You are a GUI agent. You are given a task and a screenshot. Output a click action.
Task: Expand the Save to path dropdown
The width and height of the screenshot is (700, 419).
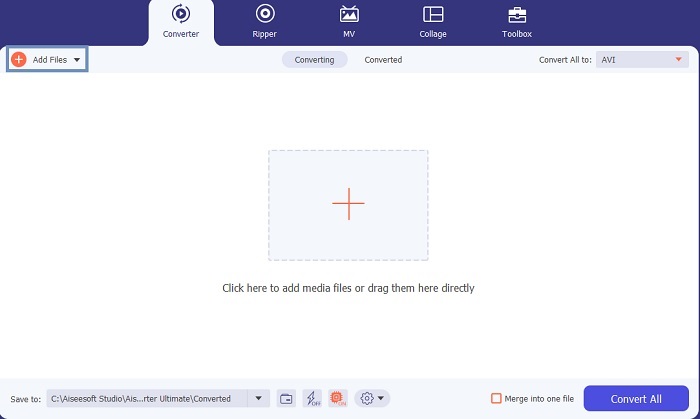tap(258, 398)
